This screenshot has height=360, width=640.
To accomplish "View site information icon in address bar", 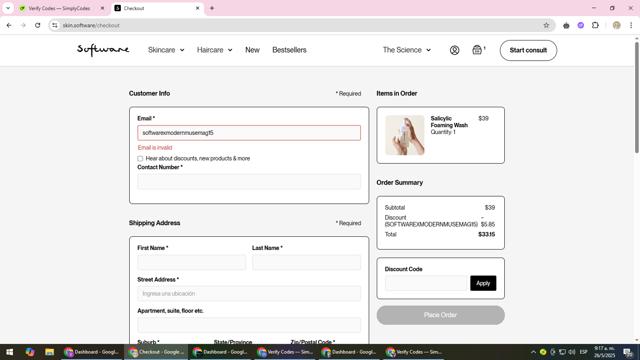I will coord(55,25).
